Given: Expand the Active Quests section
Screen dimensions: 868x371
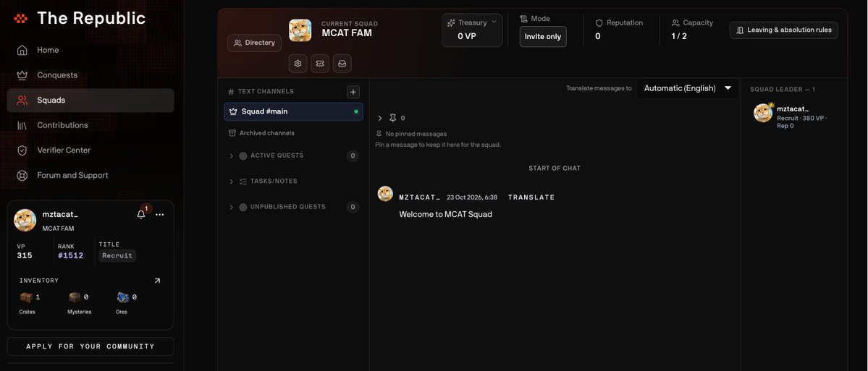Looking at the screenshot, I should (293, 156).
